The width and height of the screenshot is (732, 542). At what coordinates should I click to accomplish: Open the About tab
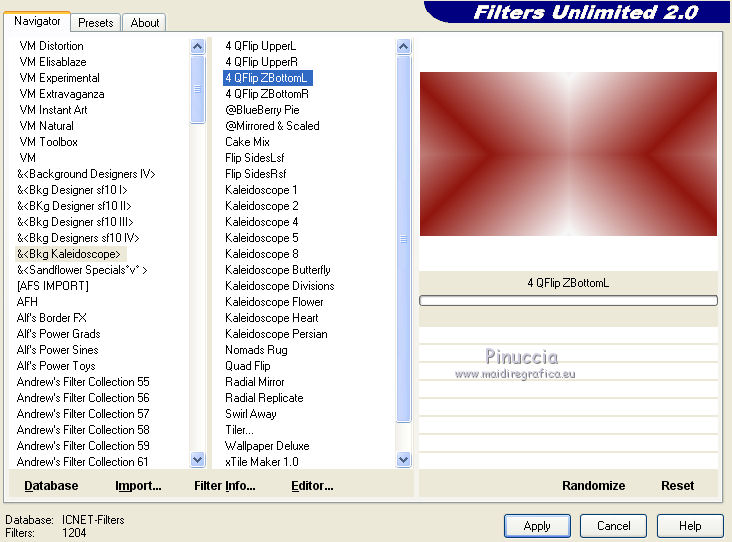click(145, 22)
